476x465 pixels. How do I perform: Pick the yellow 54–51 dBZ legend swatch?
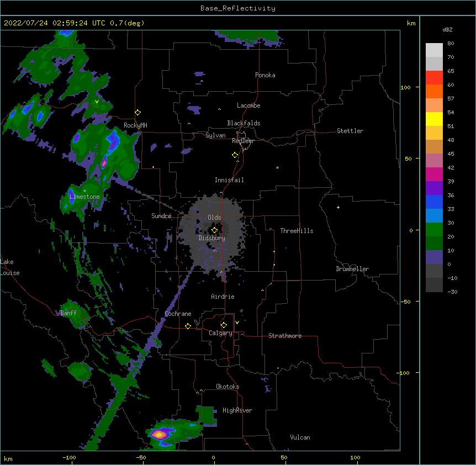tap(434, 119)
